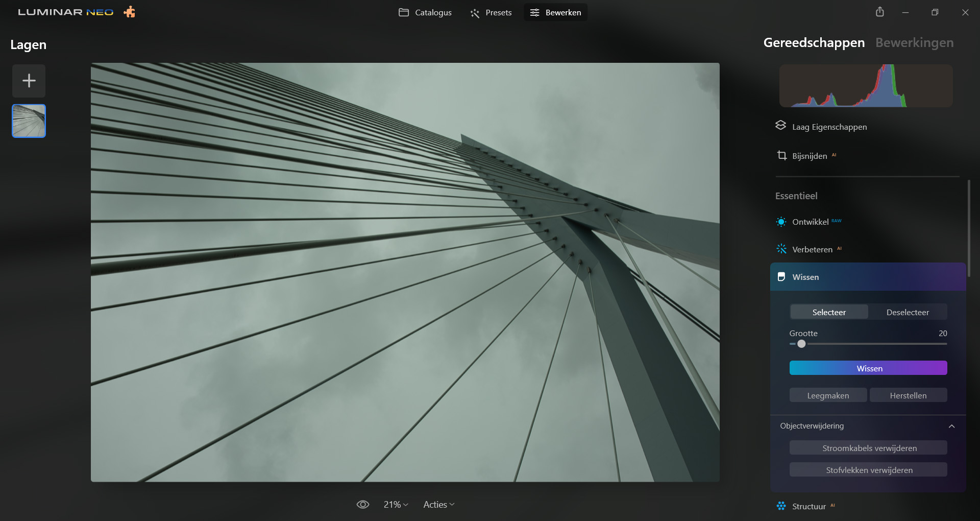
Task: Open the Acties dropdown menu
Action: coord(438,505)
